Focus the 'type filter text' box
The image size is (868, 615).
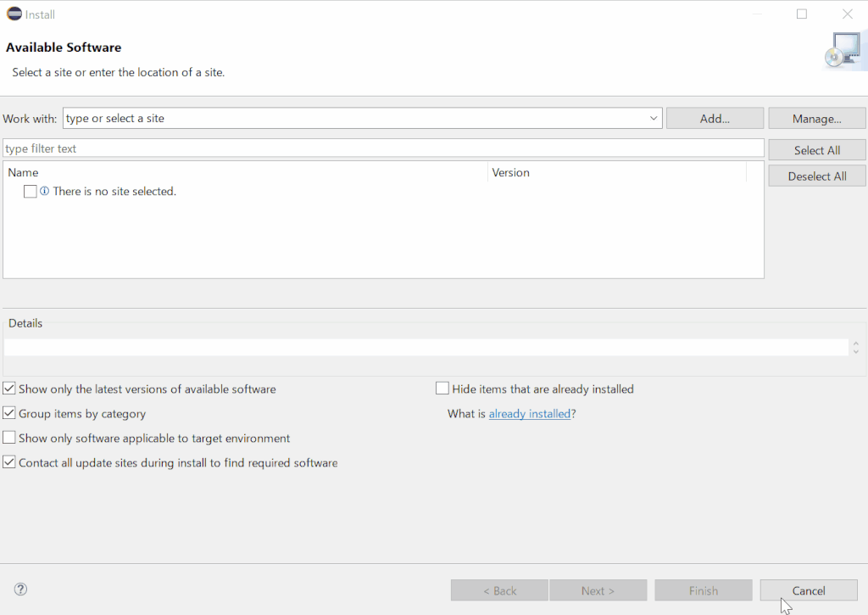click(383, 148)
